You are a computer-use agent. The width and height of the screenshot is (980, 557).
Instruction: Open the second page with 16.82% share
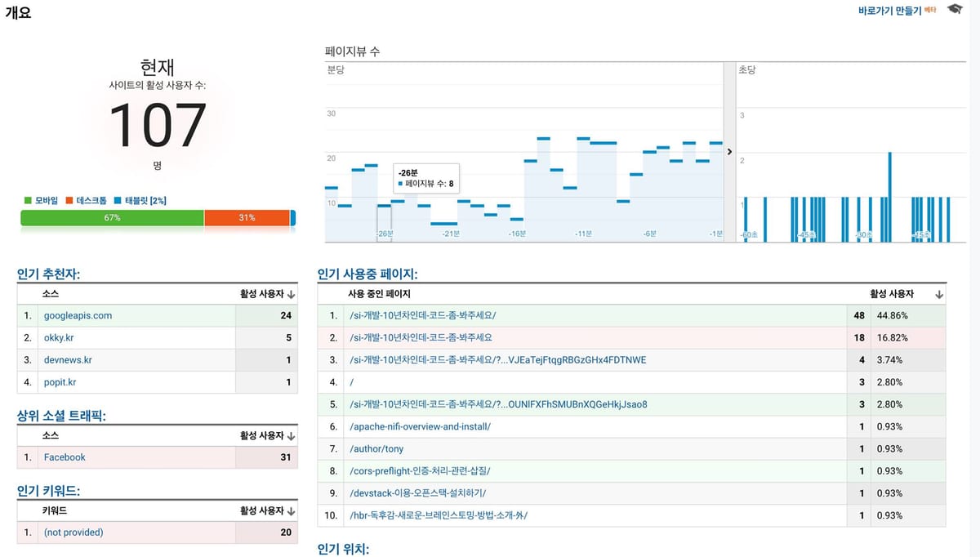[421, 337]
